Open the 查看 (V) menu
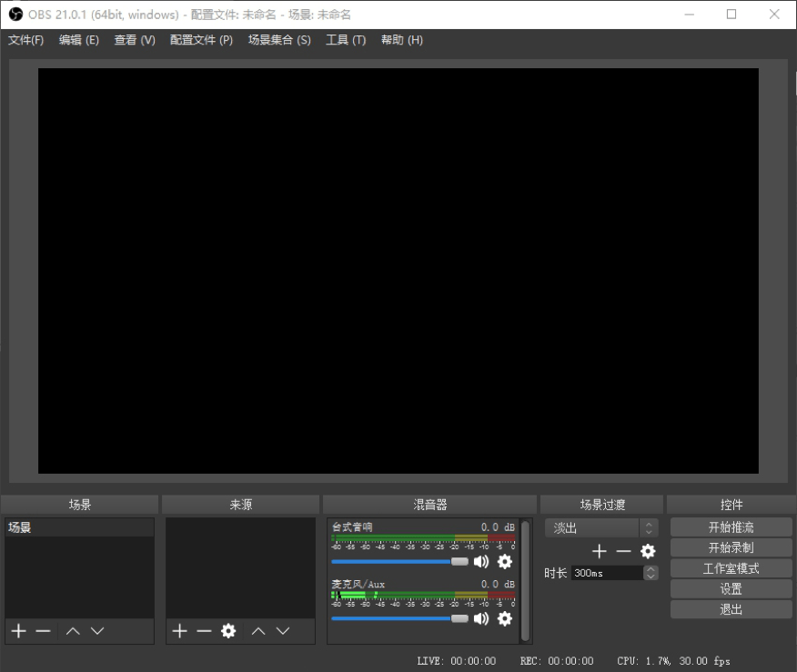Image resolution: width=797 pixels, height=672 pixels. 135,40
